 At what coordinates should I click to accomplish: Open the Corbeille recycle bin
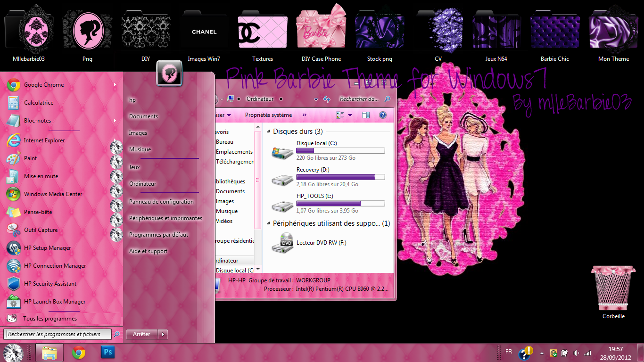click(x=613, y=292)
